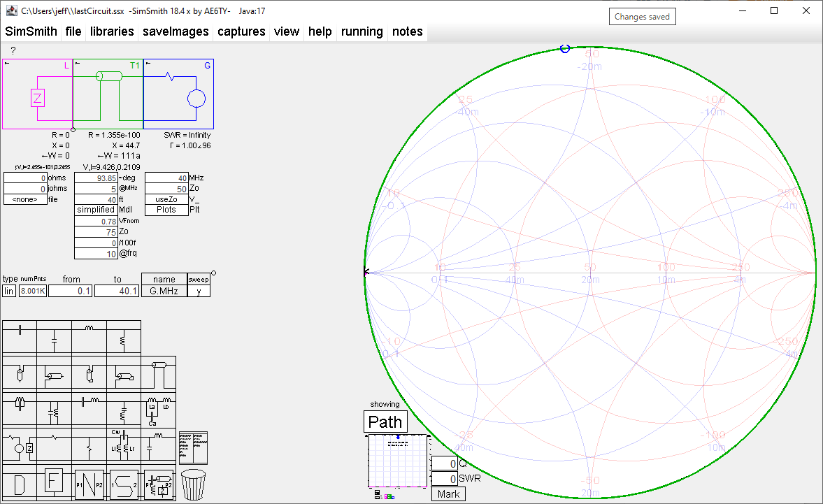Choose the La Lb Ca trap element

[x=159, y=409]
